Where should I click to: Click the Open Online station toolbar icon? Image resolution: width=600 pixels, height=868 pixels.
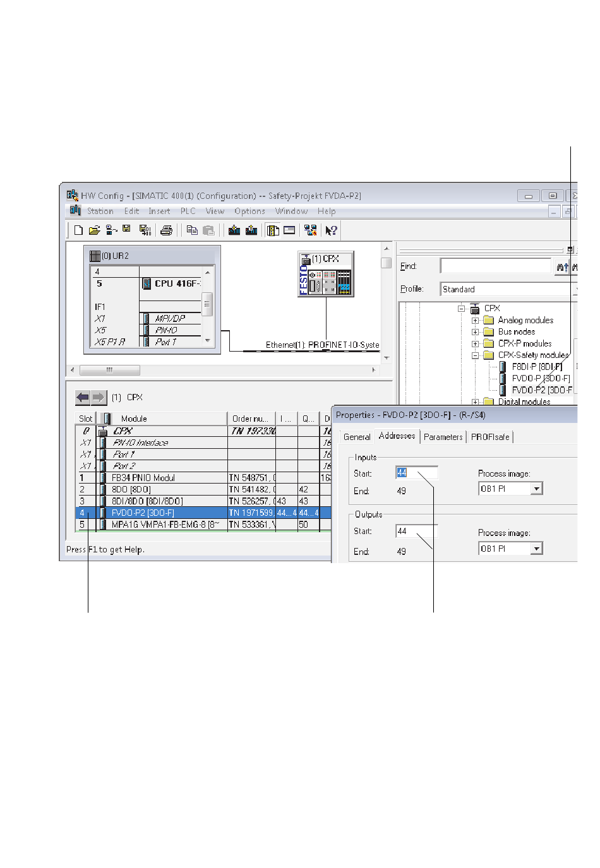pyautogui.click(x=111, y=230)
